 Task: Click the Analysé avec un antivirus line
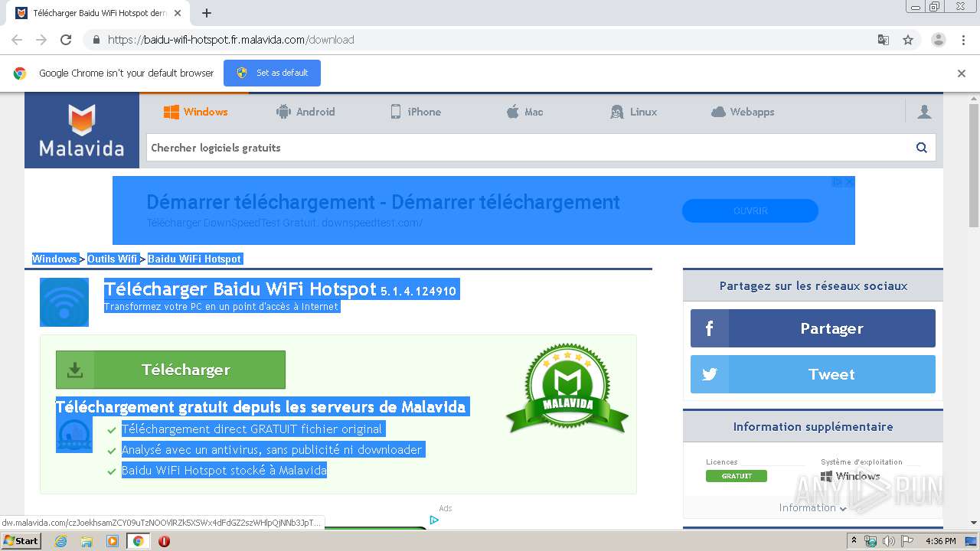(272, 450)
